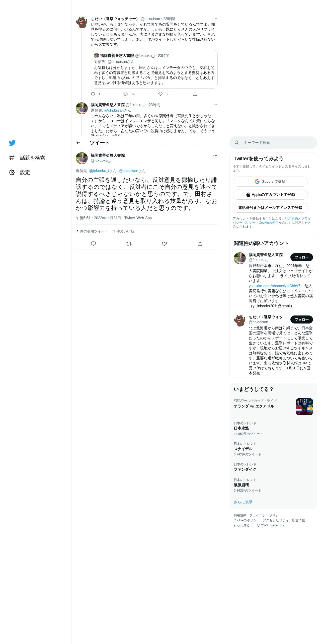This screenshot has width=322, height=644.
Task: Like the chidaisan tweet showing 35 likes
Action: click(160, 94)
